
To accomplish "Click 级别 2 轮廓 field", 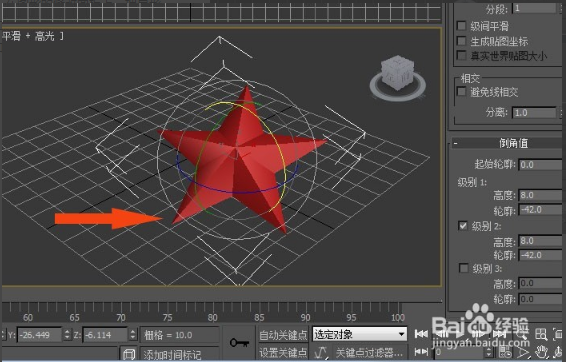I will coord(541,255).
